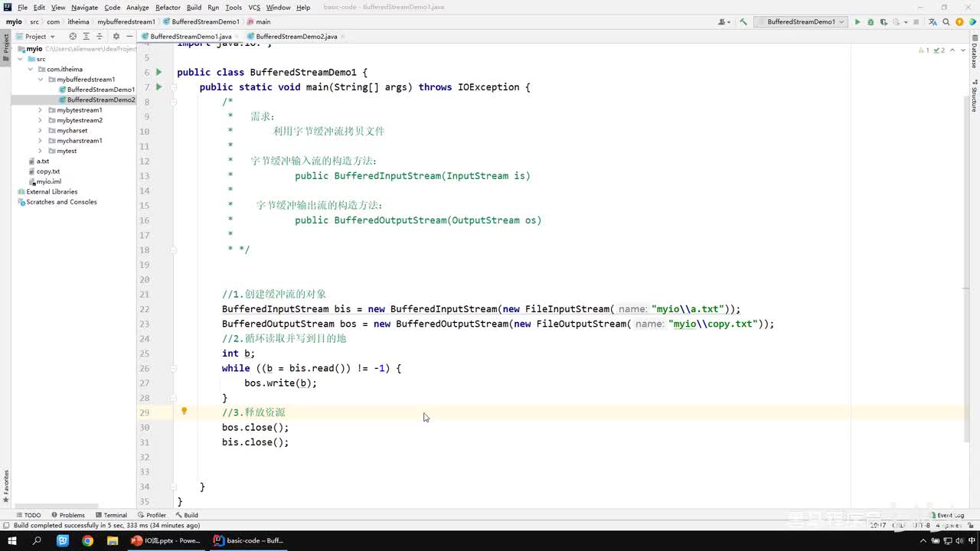980x551 pixels.
Task: Collapse the mybufferedstream1 package
Action: 41,80
